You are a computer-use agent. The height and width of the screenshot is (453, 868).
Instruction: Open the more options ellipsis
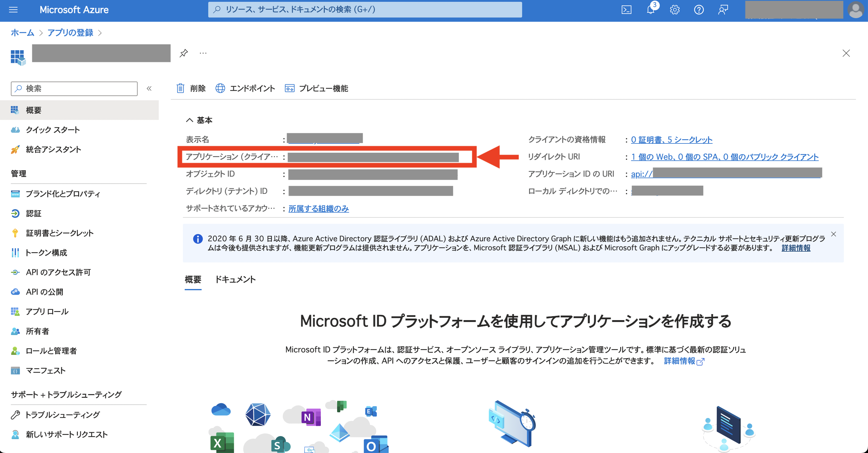click(203, 53)
